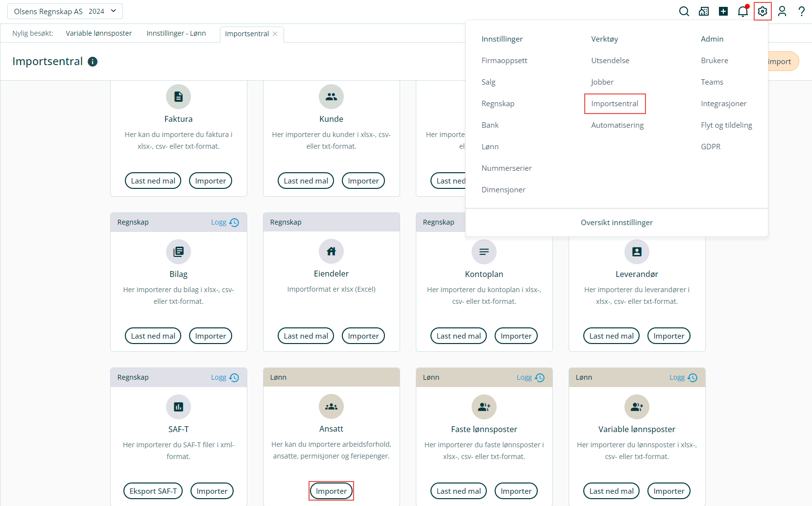Click the help question mark icon
Image resolution: width=812 pixels, height=506 pixels.
pos(802,11)
